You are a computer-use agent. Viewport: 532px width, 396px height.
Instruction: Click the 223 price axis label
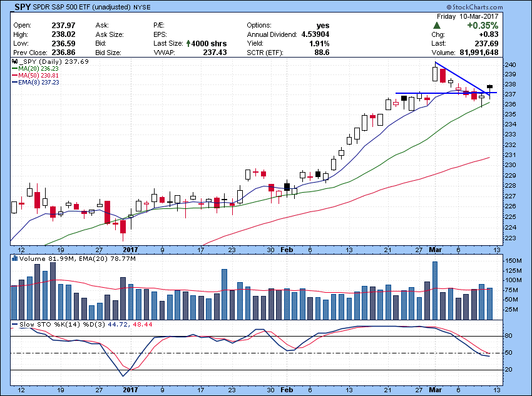[511, 238]
